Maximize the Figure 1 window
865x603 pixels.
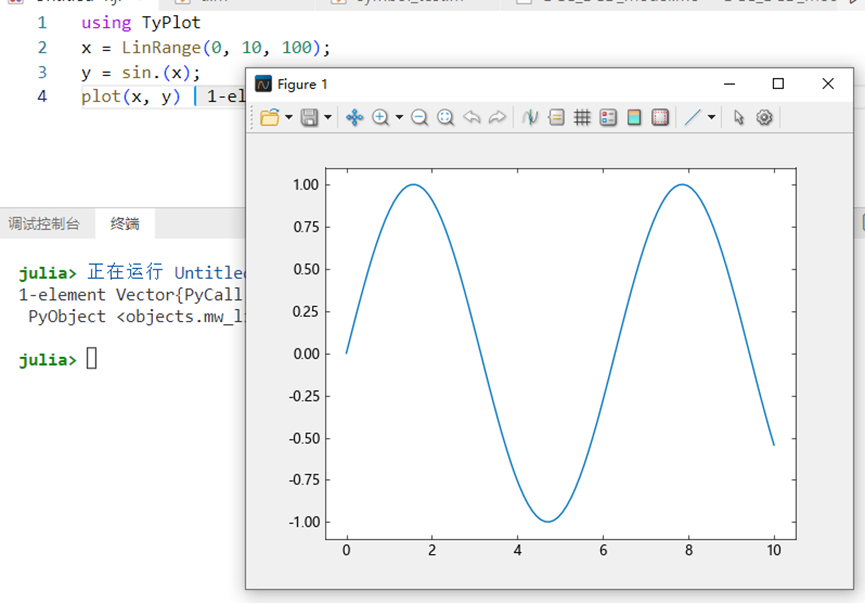pos(778,84)
